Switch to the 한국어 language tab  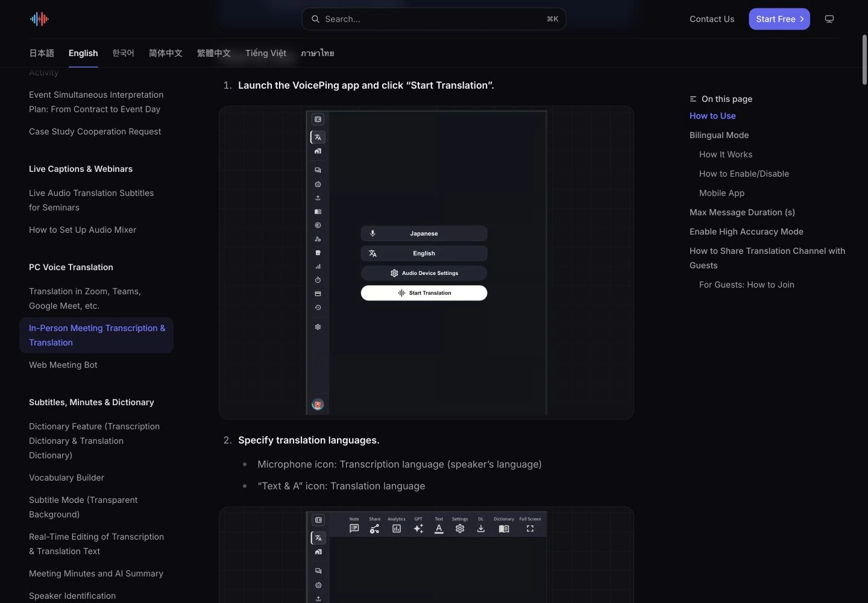point(123,53)
